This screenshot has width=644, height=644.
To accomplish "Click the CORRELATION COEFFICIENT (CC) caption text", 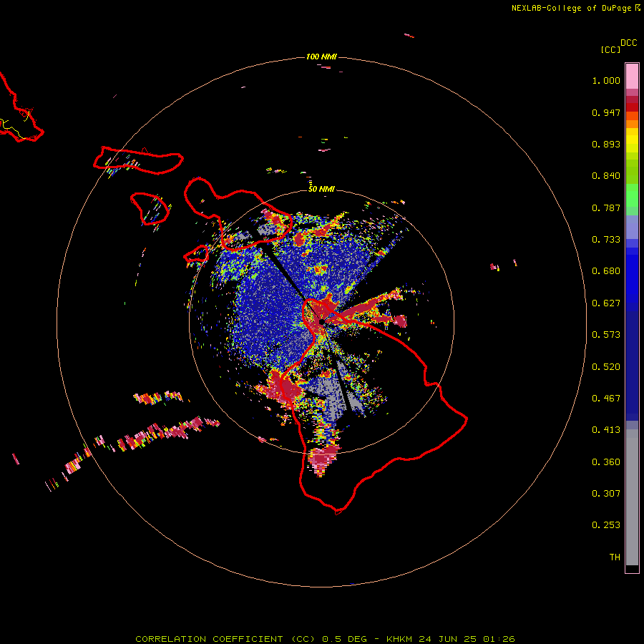I will pos(225,639).
